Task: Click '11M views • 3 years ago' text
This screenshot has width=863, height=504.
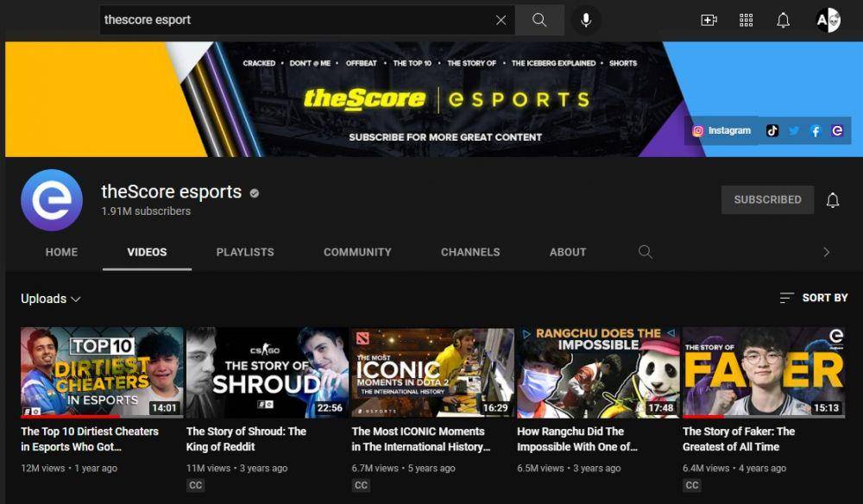Action: (x=236, y=469)
